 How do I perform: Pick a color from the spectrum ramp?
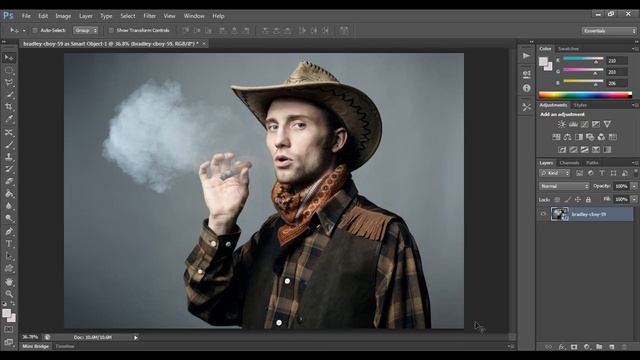click(x=585, y=95)
